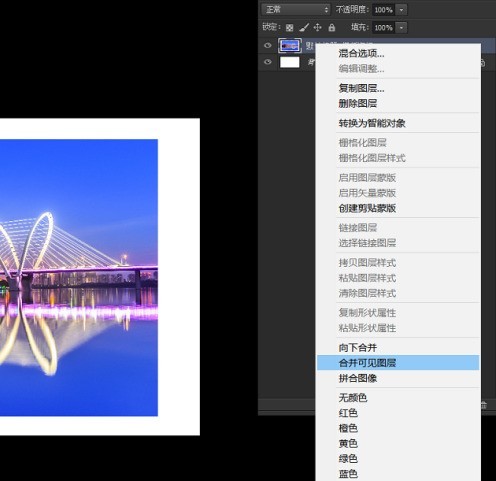Expand the 填充 fill percentage arrow

[x=401, y=28]
